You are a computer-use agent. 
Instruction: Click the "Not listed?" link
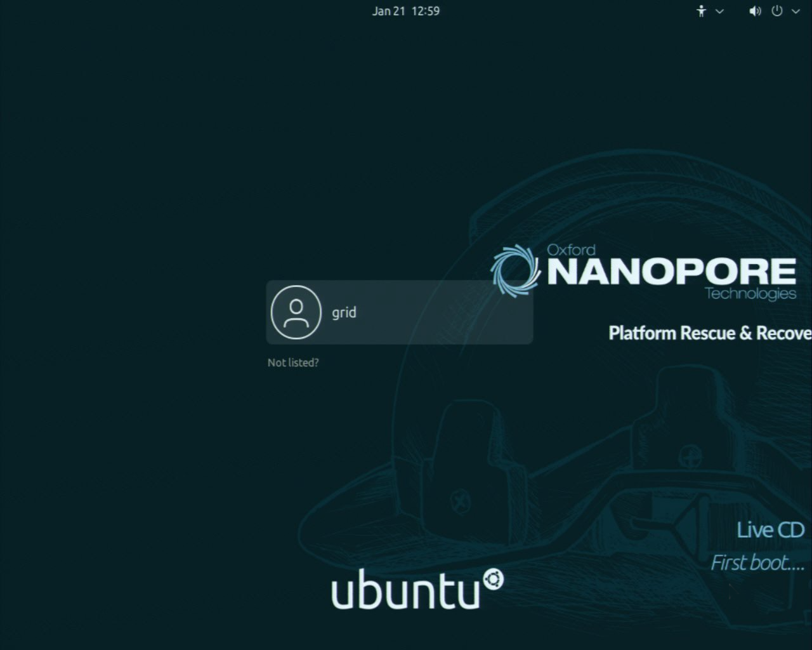[293, 362]
